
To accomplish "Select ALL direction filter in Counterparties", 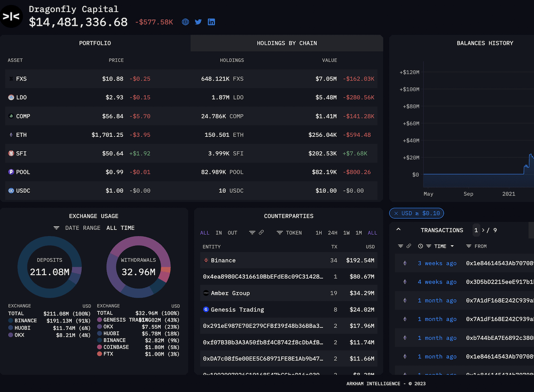I will pyautogui.click(x=205, y=233).
